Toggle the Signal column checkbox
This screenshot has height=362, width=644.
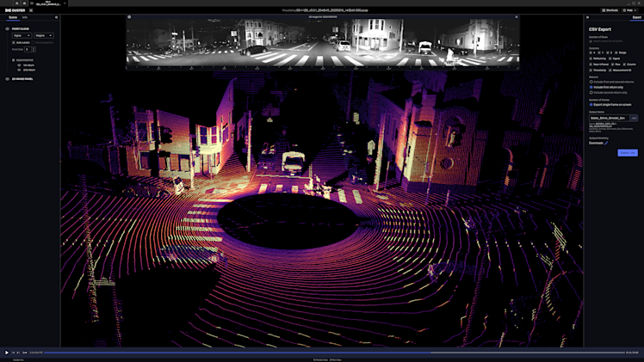click(x=610, y=58)
